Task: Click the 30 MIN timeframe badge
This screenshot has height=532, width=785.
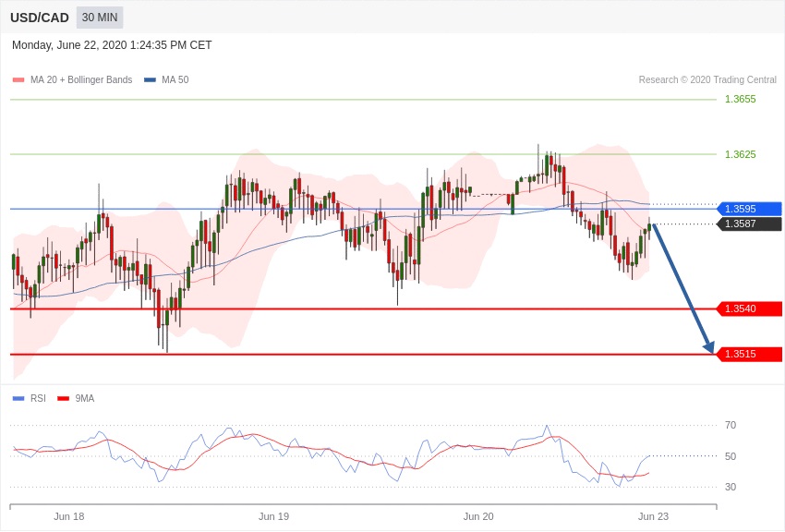Action: click(100, 18)
